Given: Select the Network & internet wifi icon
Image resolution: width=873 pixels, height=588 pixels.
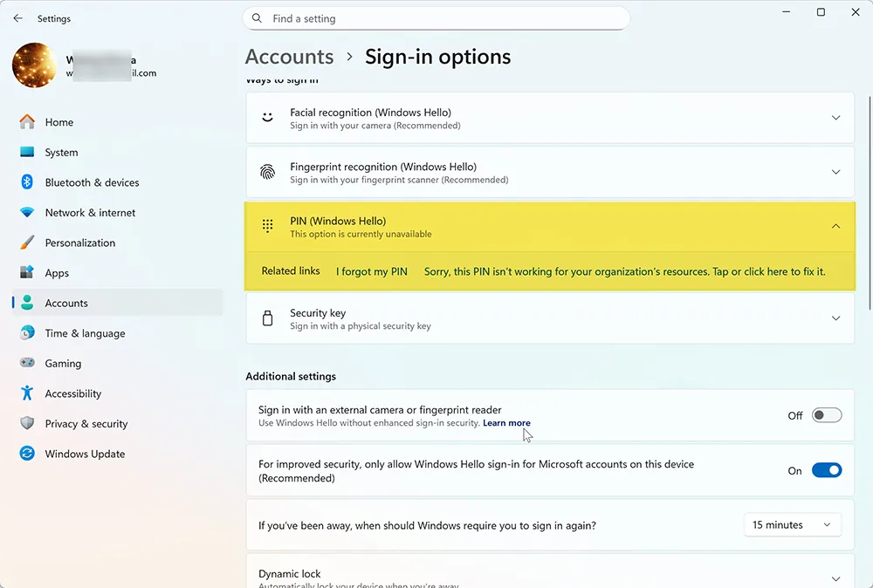Looking at the screenshot, I should click(x=27, y=213).
